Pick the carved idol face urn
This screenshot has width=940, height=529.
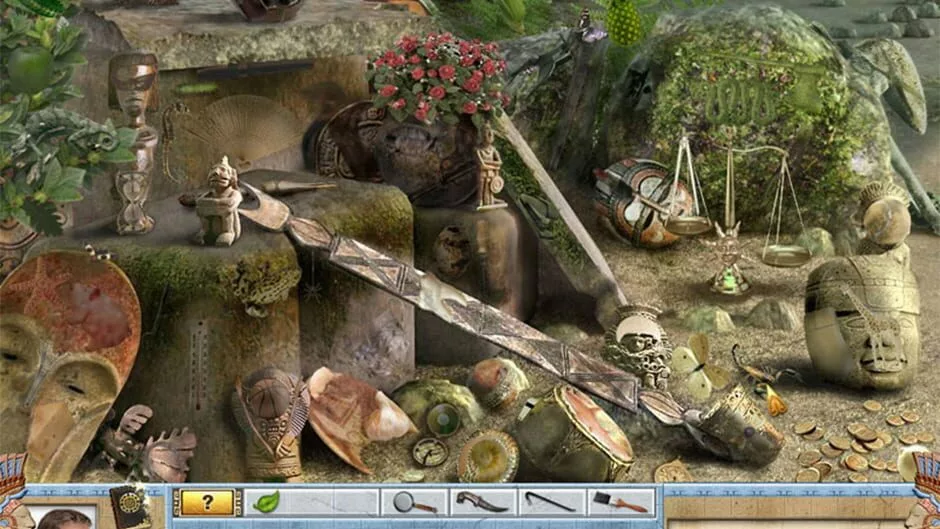pyautogui.click(x=638, y=345)
